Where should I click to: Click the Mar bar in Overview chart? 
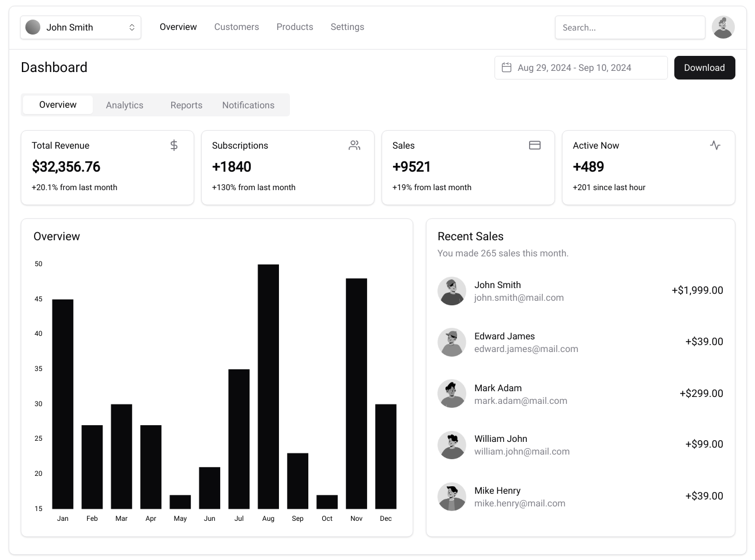121,456
